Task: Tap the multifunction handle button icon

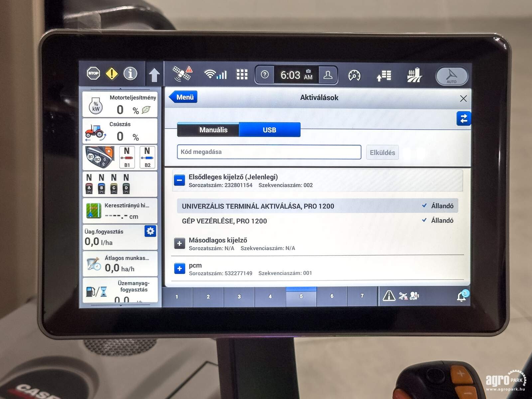Action: pyautogui.click(x=100, y=157)
